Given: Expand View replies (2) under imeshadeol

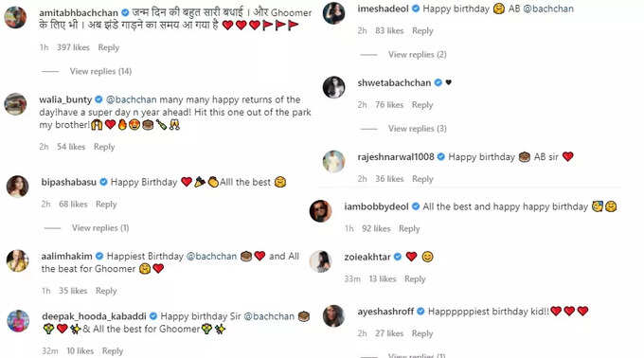Looking at the screenshot, I should click(418, 55).
